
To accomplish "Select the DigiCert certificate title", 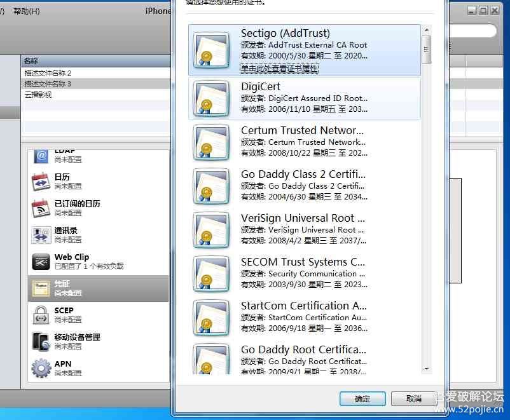I will point(261,86).
